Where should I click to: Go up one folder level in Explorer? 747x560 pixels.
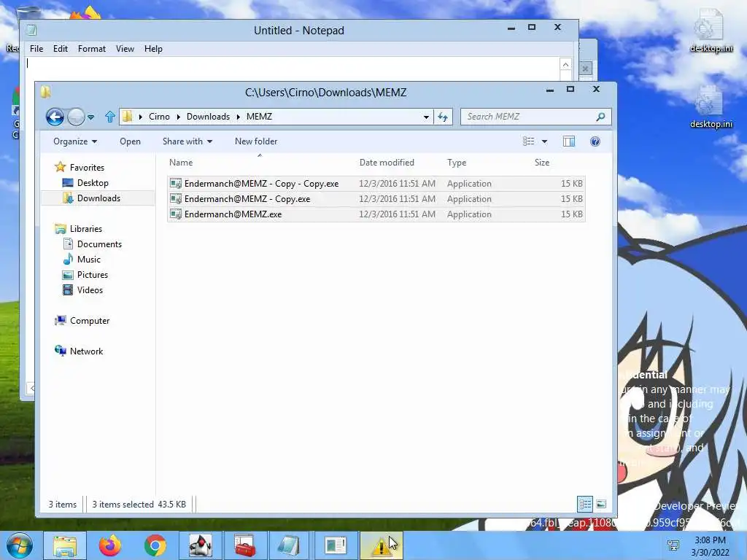pyautogui.click(x=110, y=117)
